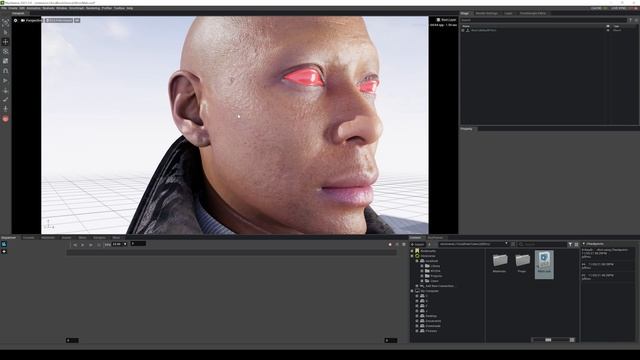Click the Root Layer button in viewport
This screenshot has width=640, height=360.
pyautogui.click(x=446, y=20)
